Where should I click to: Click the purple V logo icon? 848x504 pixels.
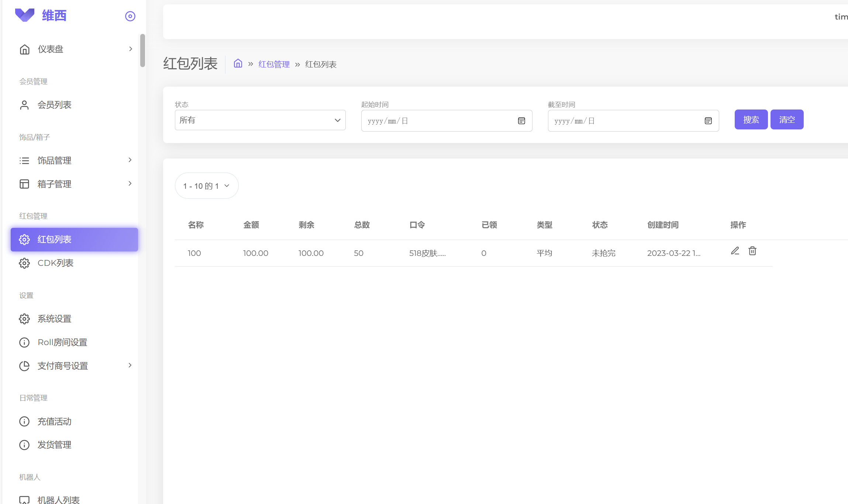tap(24, 15)
